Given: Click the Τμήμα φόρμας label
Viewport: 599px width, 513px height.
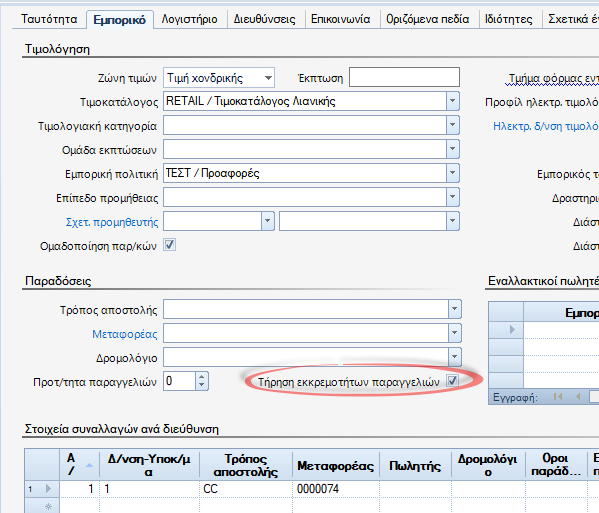Looking at the screenshot, I should click(553, 78).
